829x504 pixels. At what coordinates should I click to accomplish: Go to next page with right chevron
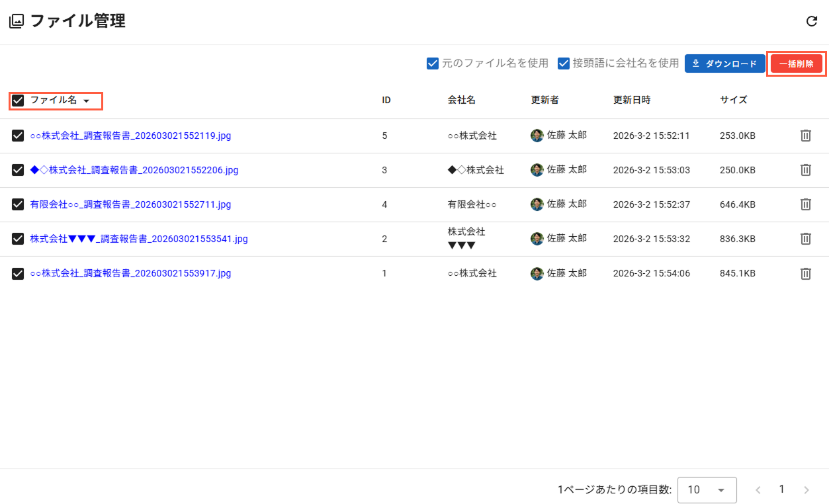[x=806, y=490]
